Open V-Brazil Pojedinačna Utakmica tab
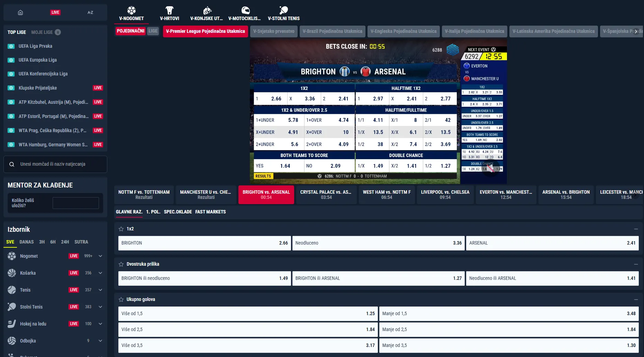 pos(333,31)
